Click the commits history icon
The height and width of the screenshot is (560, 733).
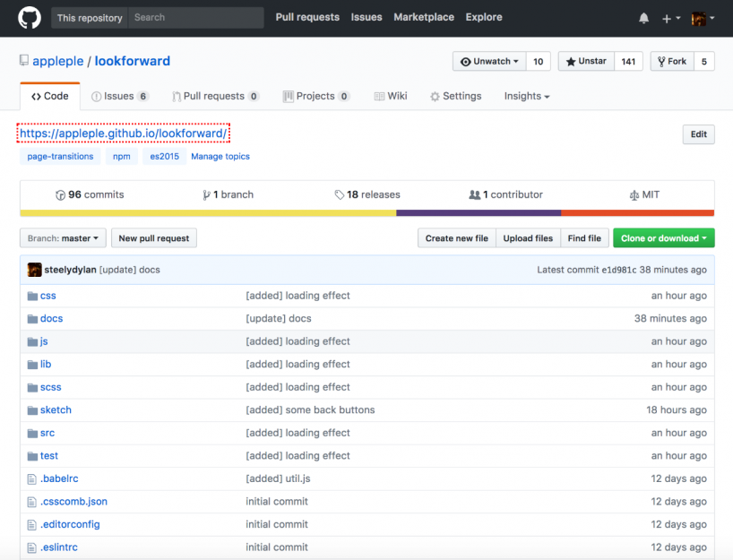click(60, 194)
